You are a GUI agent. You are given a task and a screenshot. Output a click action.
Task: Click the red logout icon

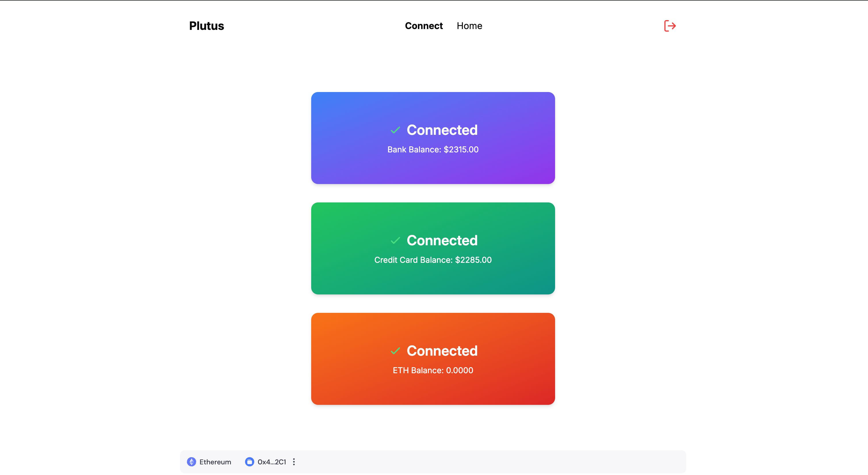[x=670, y=26]
